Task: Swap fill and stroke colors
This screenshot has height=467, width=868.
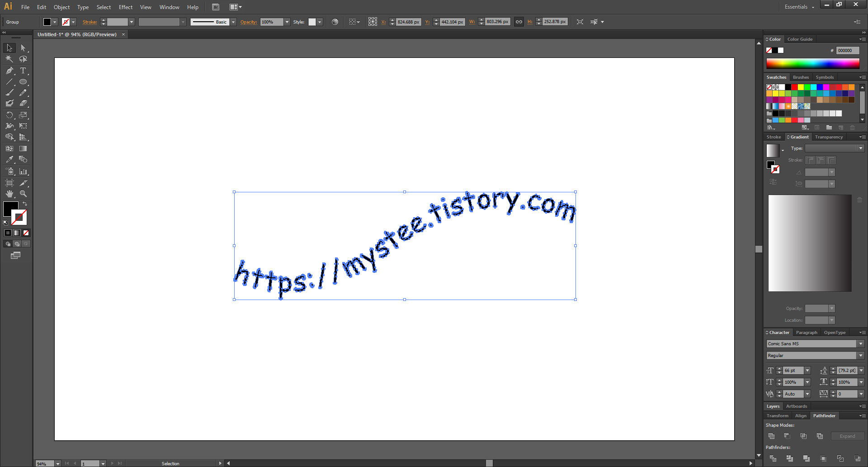Action: [25, 204]
